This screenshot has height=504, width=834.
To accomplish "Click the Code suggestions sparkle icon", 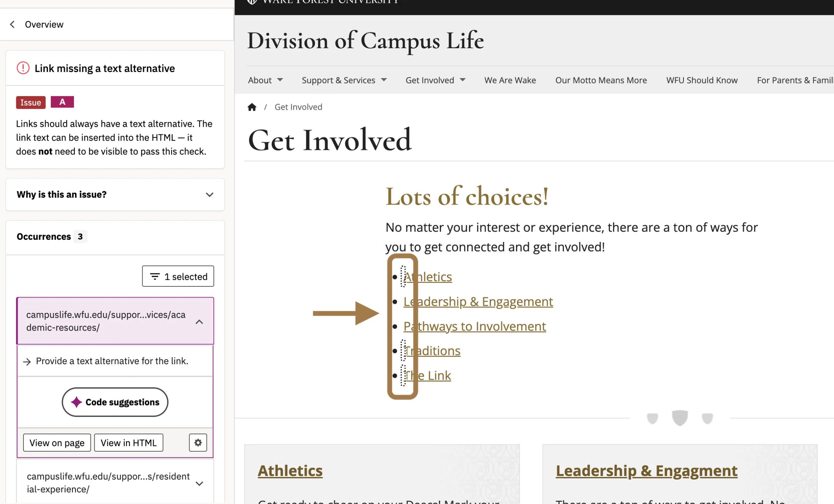I will pos(77,402).
